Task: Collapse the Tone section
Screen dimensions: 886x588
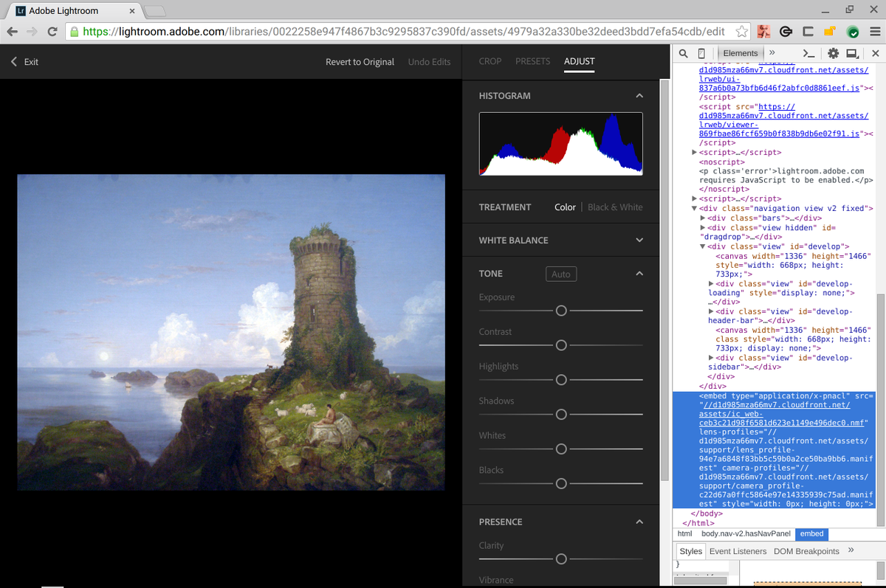Action: click(639, 274)
